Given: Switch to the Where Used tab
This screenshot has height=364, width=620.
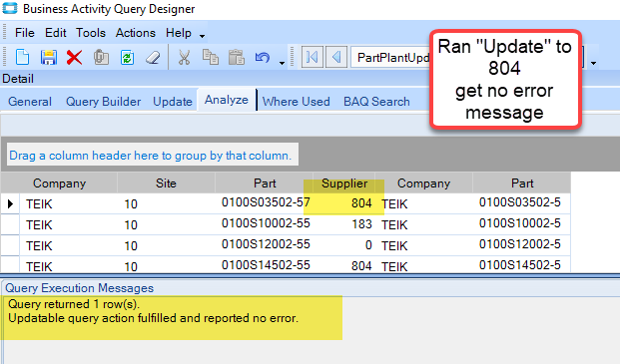Looking at the screenshot, I should point(296,102).
